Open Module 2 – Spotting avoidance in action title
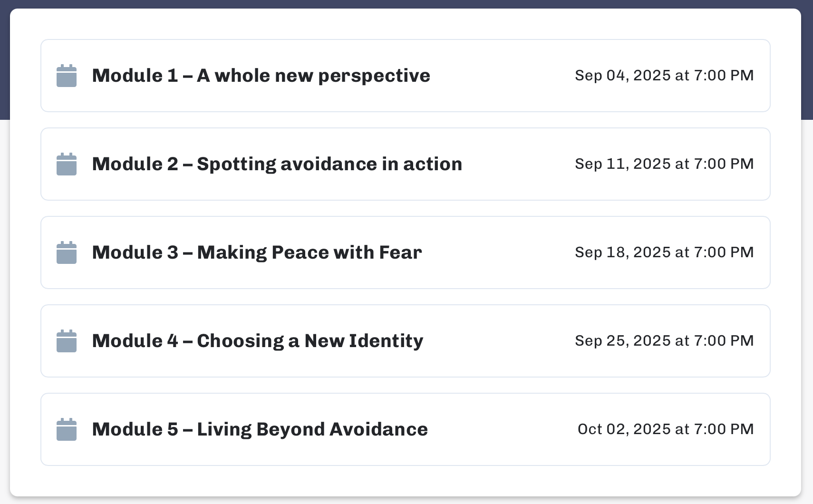The height and width of the screenshot is (504, 813). pos(277,164)
